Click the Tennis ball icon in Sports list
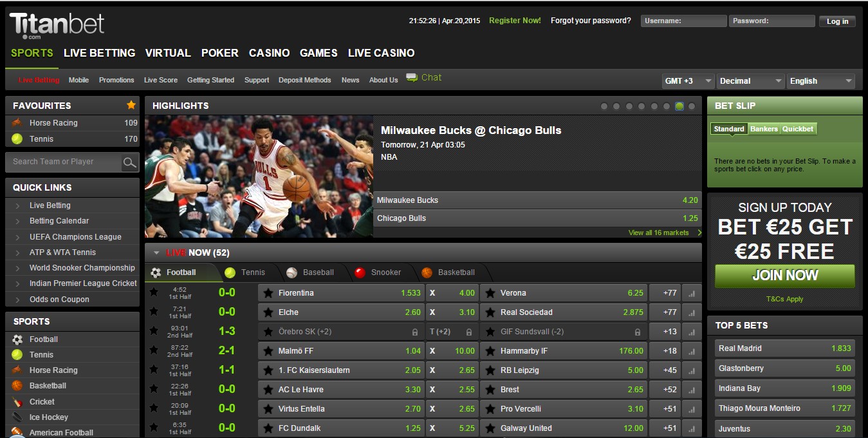868x438 pixels. coord(17,355)
